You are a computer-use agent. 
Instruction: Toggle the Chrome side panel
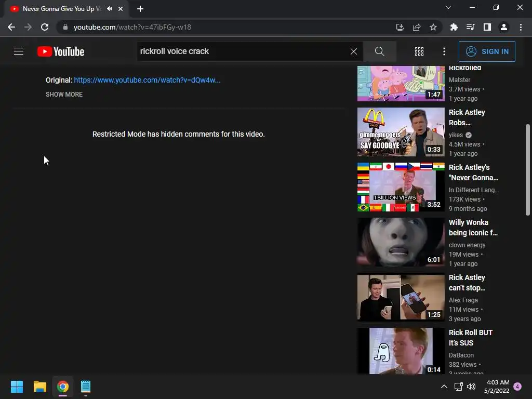[x=487, y=27]
